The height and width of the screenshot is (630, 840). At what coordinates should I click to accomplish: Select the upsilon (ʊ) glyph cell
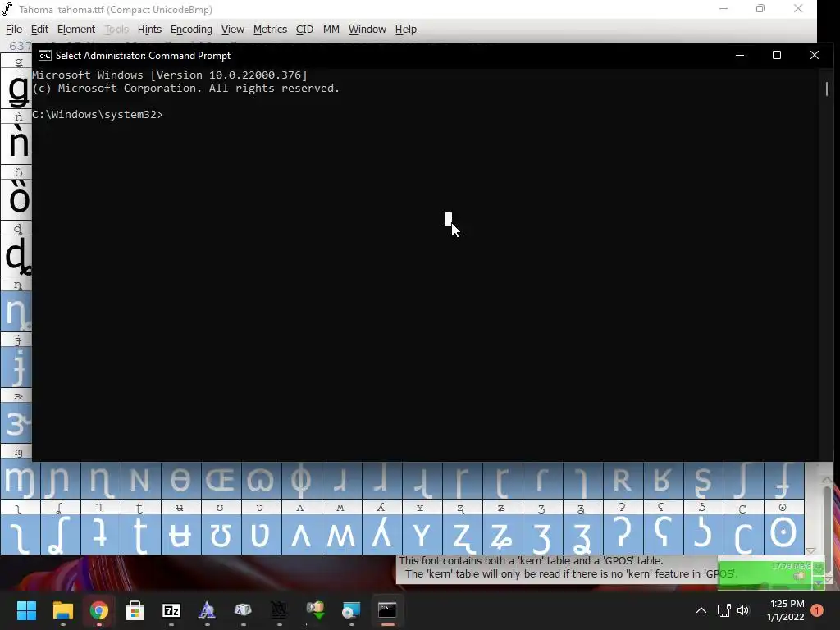pos(220,534)
